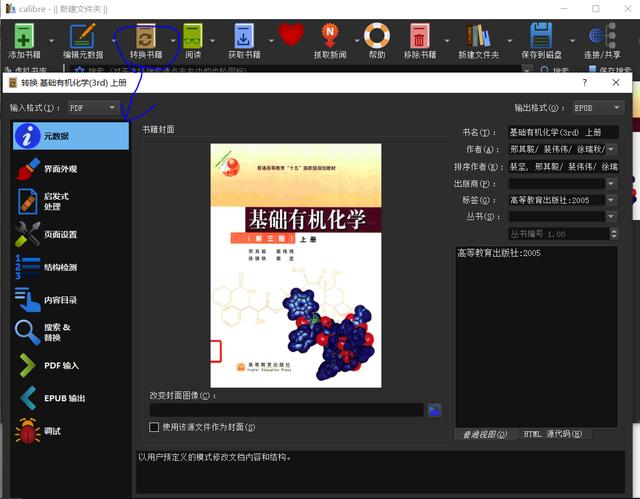This screenshot has width=640, height=499.
Task: Click the 丛书编号 spinner arrows
Action: point(614,234)
